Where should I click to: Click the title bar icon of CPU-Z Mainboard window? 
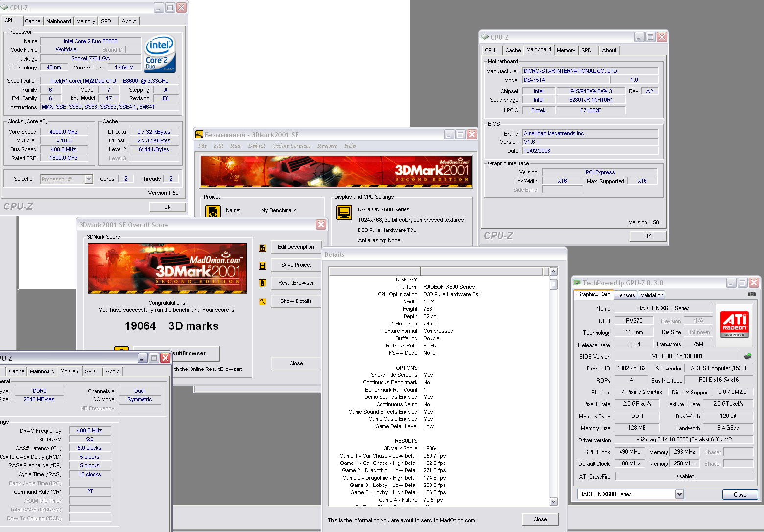[485, 37]
